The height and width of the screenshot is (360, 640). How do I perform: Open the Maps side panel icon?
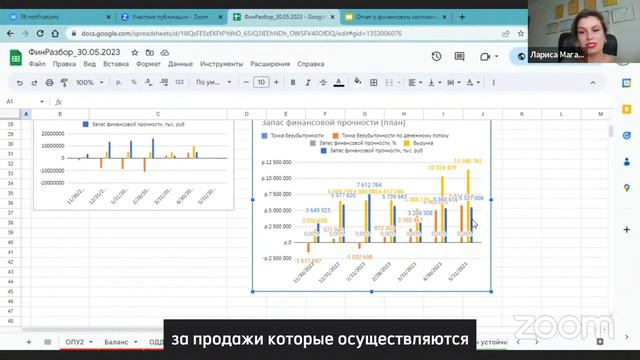pyautogui.click(x=627, y=188)
